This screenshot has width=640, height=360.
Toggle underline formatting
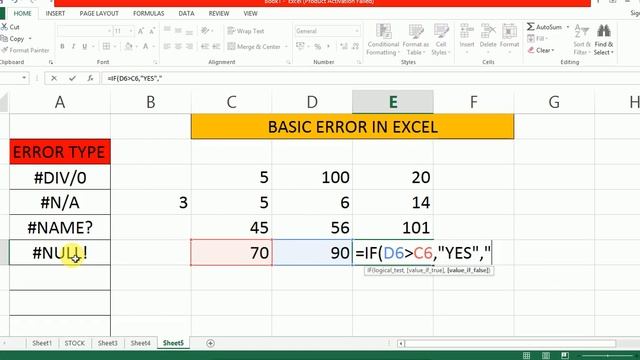(84, 47)
